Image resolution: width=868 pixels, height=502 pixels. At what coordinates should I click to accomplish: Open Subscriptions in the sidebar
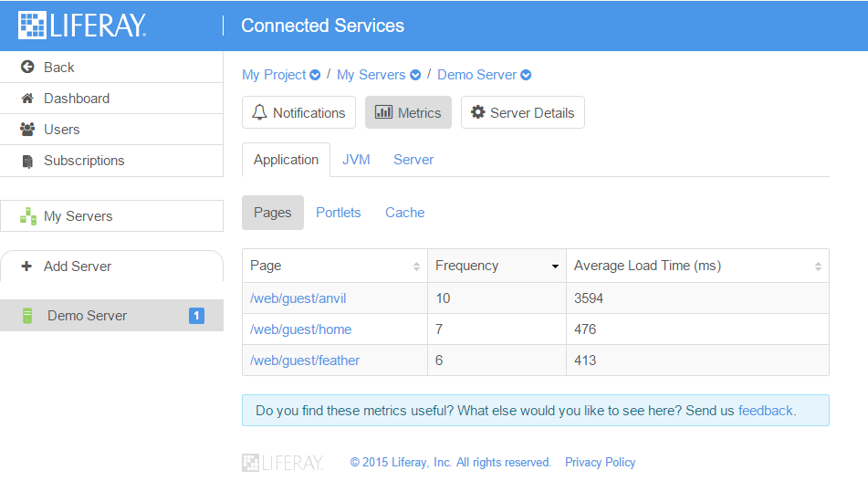point(112,161)
